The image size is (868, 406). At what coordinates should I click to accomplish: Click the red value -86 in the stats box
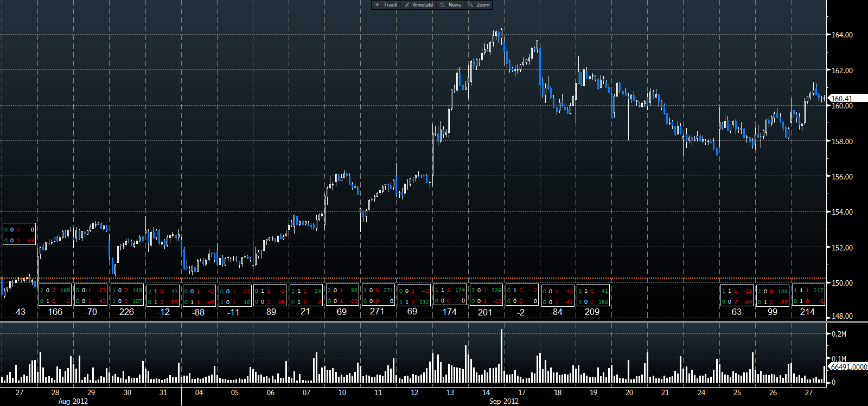tap(280, 302)
